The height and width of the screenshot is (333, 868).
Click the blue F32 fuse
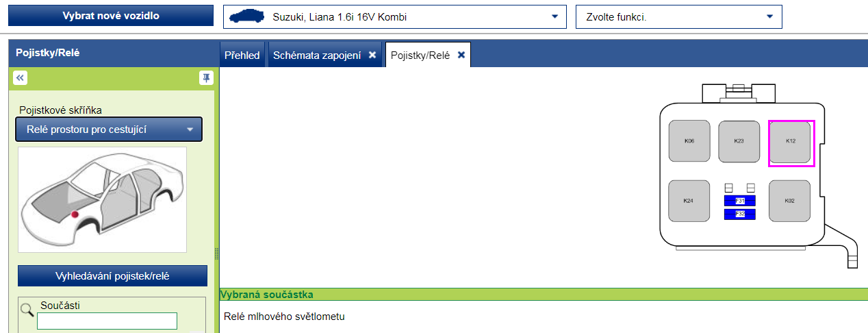(739, 214)
